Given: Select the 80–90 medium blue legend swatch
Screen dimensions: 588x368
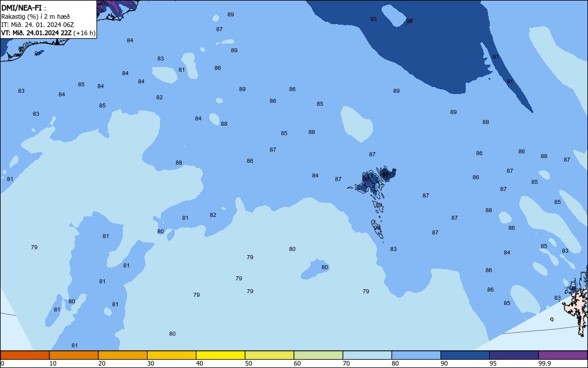Looking at the screenshot, I should pyautogui.click(x=416, y=355).
